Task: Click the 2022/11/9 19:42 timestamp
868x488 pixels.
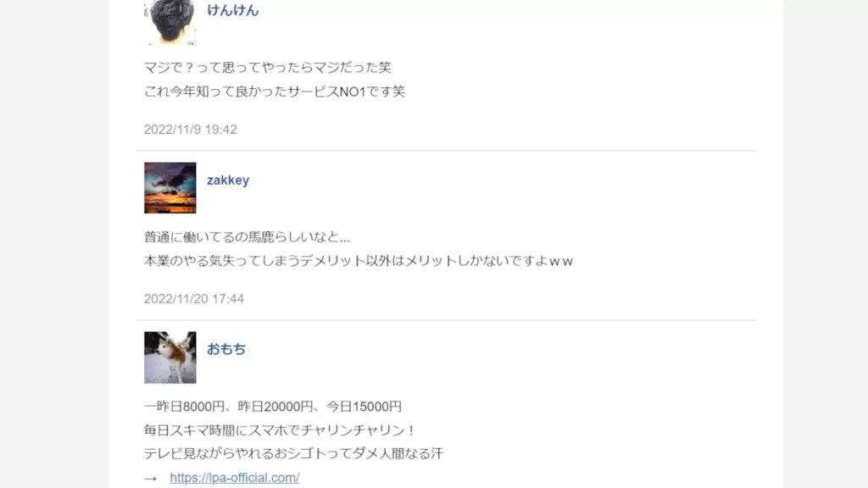Action: coord(191,130)
